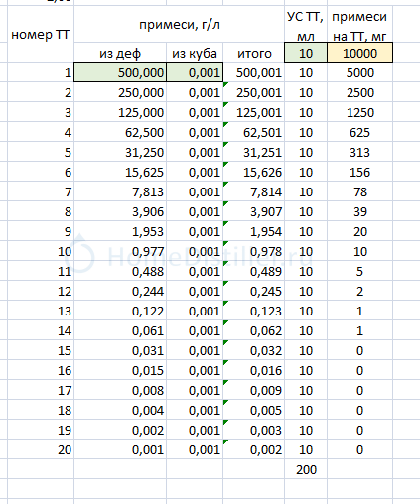Click the 'примеси, г/л' merged header

pyautogui.click(x=179, y=24)
